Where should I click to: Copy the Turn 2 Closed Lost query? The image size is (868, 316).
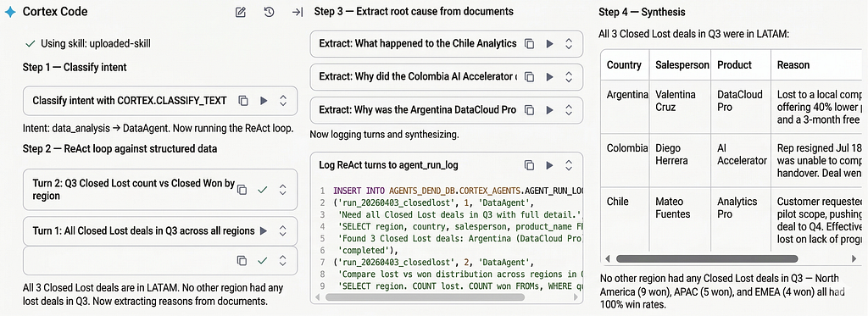point(242,190)
